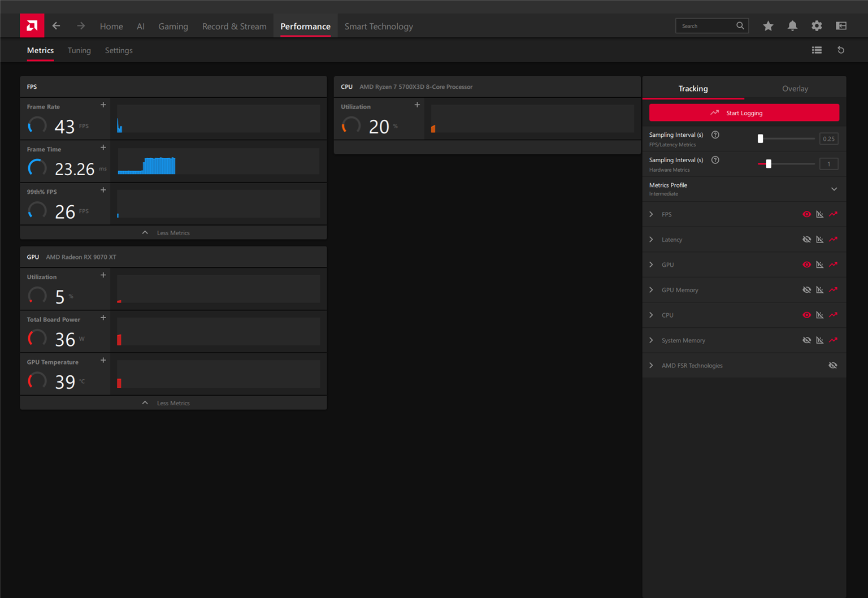Screen dimensions: 868x598
Task: Toggle the Latency row graph icon
Action: 820,240
